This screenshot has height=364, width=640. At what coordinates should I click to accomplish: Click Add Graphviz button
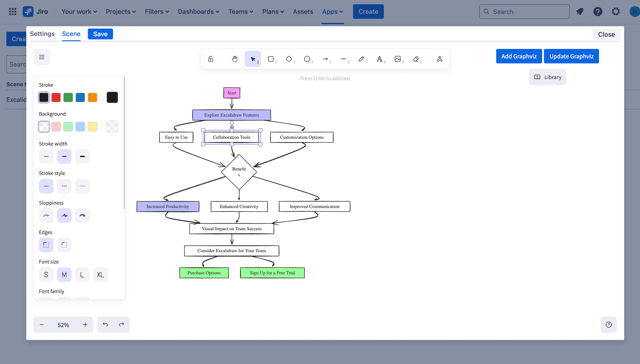coord(519,56)
